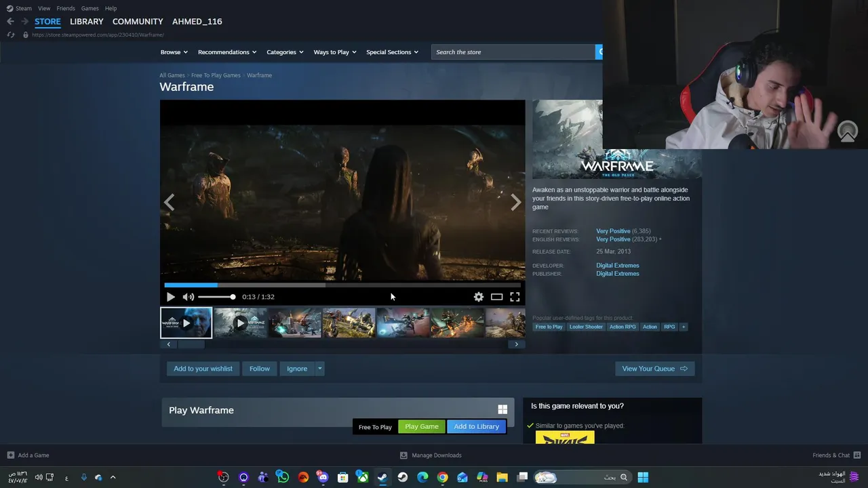Move thumbnail strip left with small arrow

168,344
